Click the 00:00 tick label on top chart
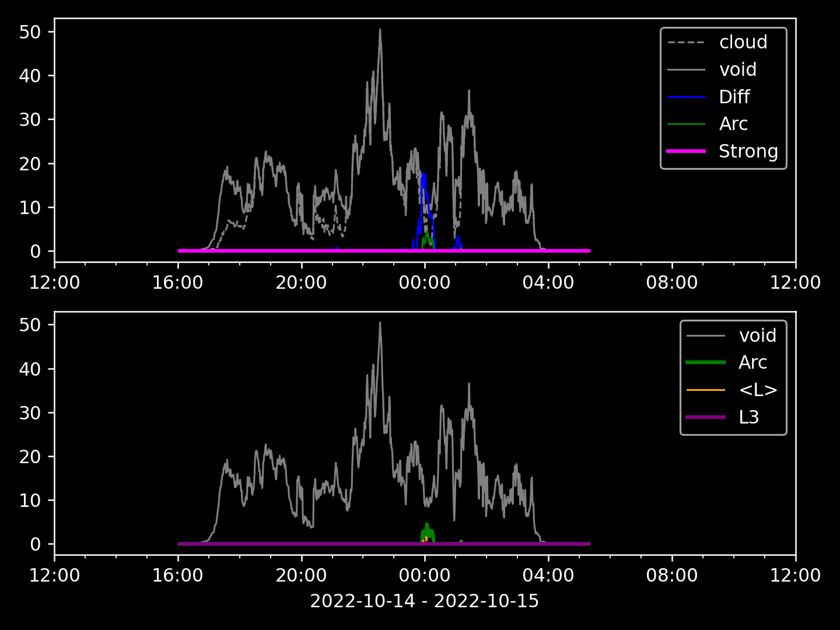Image resolution: width=840 pixels, height=630 pixels. point(425,283)
